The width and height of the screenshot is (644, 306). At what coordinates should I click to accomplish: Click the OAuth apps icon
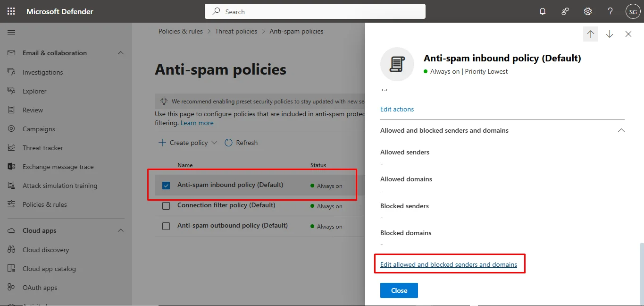(x=12, y=287)
